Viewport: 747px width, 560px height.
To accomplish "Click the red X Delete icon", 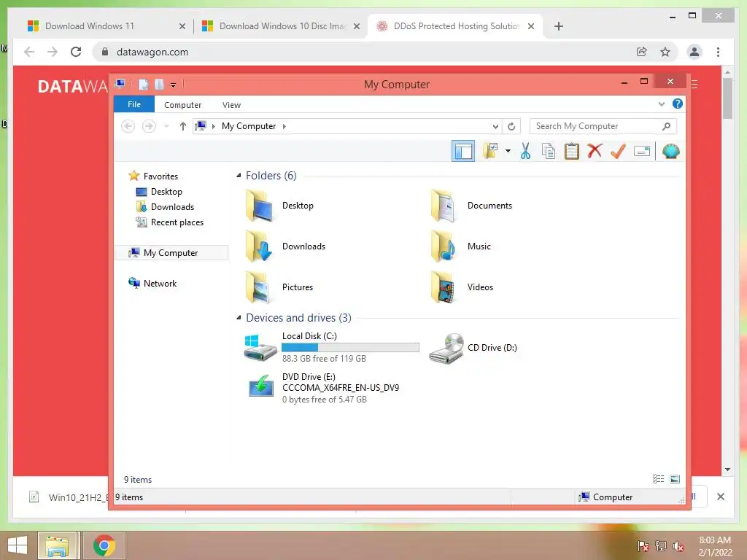I will [x=595, y=151].
